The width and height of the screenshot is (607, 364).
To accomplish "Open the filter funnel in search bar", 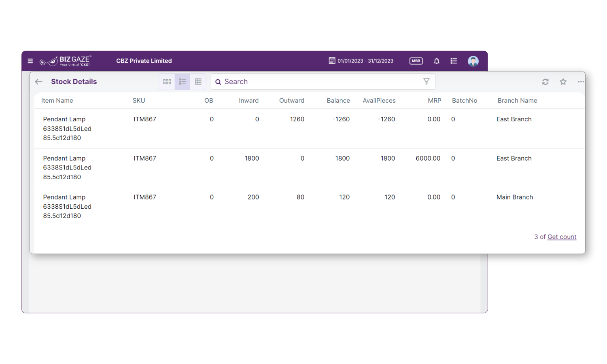I will coord(427,81).
